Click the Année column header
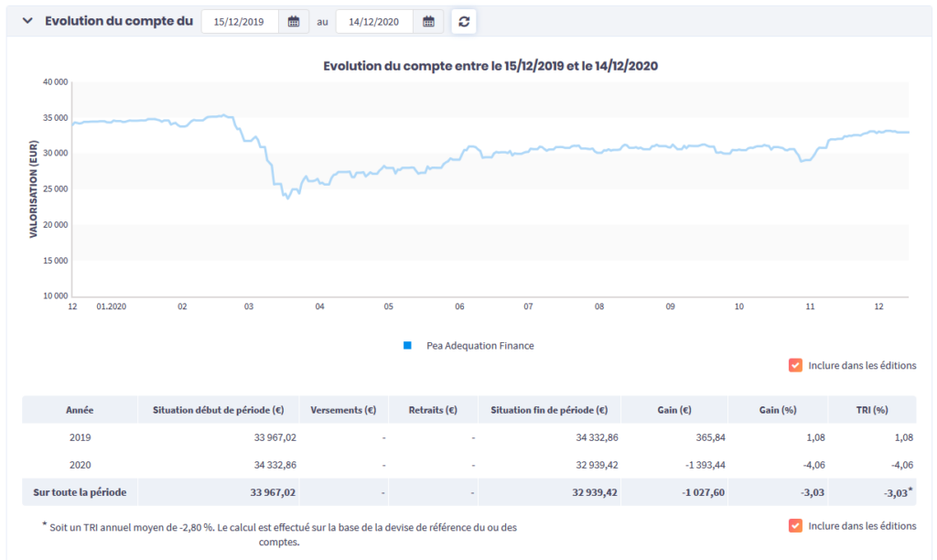The image size is (937, 560). 80,410
